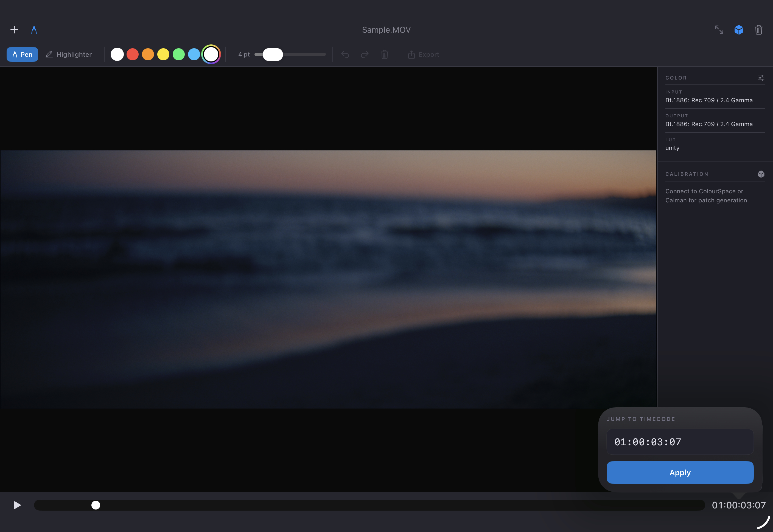Click the timecode input field
Image resolution: width=773 pixels, height=532 pixels.
point(680,442)
